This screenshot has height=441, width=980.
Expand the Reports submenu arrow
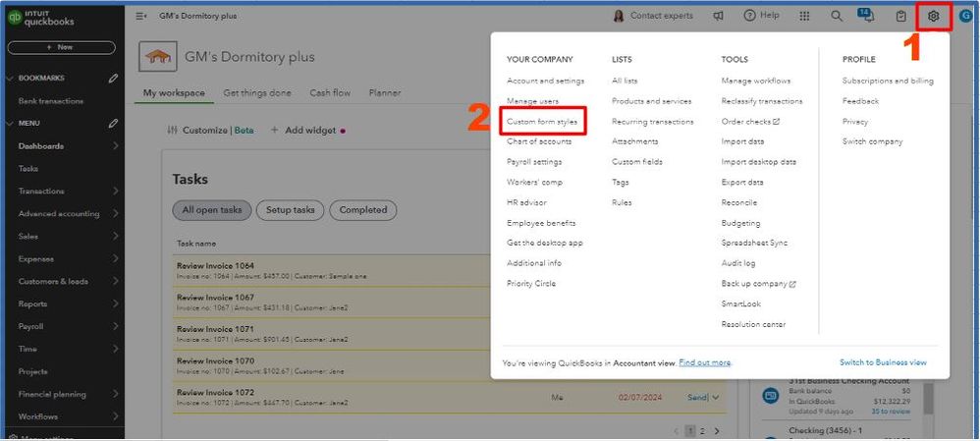(116, 303)
